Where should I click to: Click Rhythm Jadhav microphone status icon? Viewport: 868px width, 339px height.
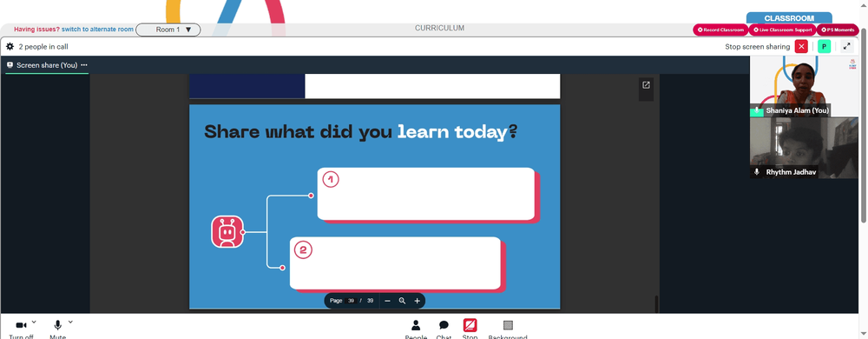coord(757,172)
